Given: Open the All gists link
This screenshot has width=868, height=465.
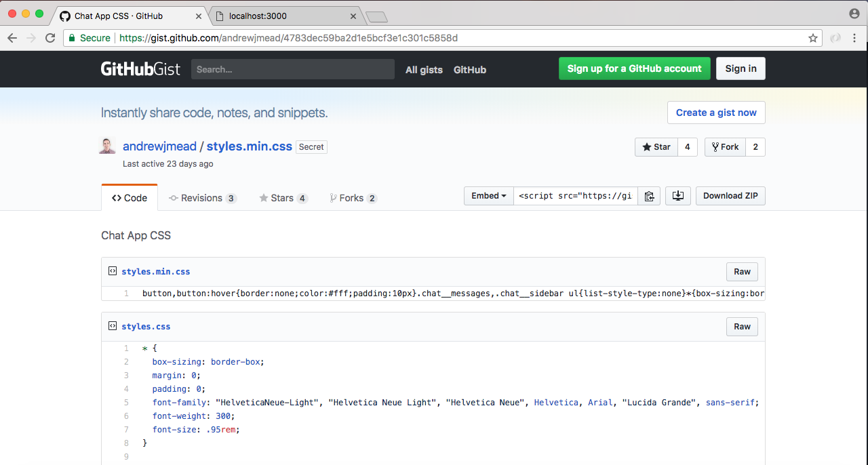Looking at the screenshot, I should point(424,70).
